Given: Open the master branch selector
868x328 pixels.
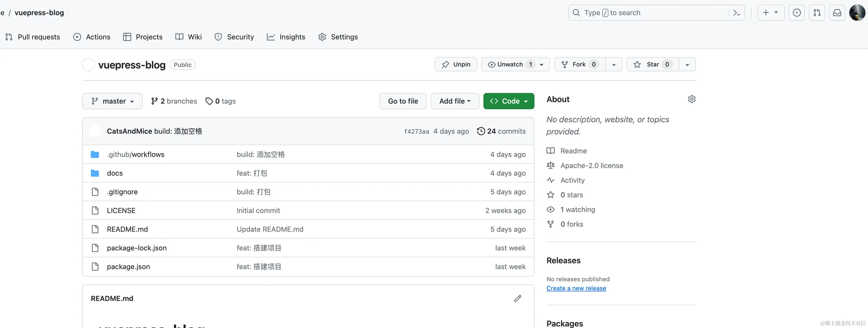Looking at the screenshot, I should coord(112,101).
